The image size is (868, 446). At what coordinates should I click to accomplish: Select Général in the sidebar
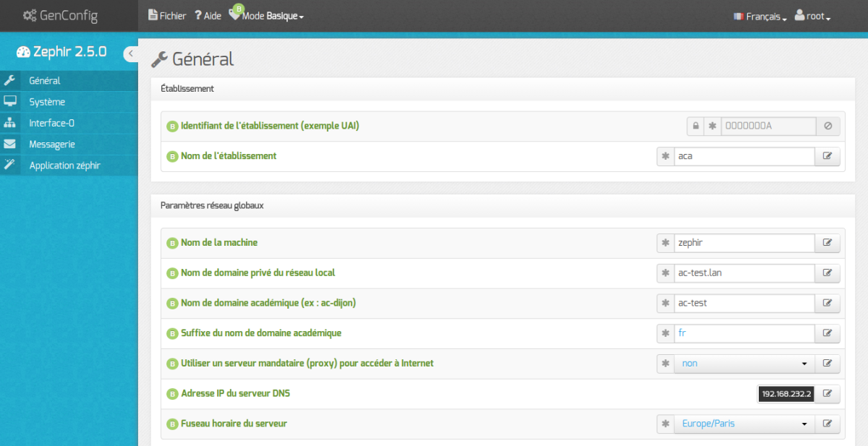69,80
